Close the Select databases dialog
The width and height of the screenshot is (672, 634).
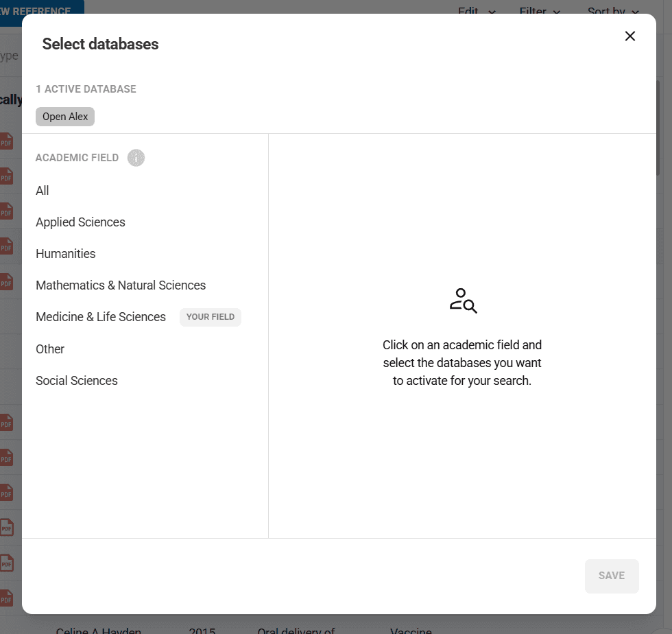[x=629, y=36]
